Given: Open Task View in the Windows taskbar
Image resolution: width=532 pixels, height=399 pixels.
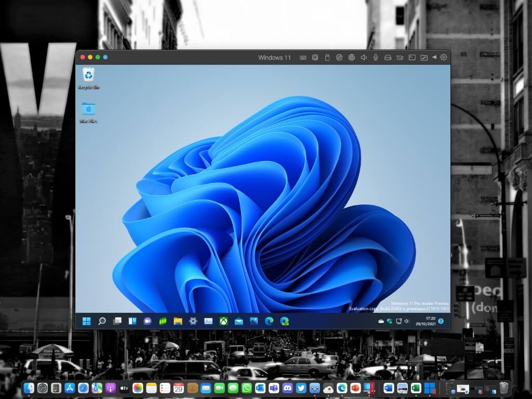Looking at the screenshot, I should coord(117,321).
